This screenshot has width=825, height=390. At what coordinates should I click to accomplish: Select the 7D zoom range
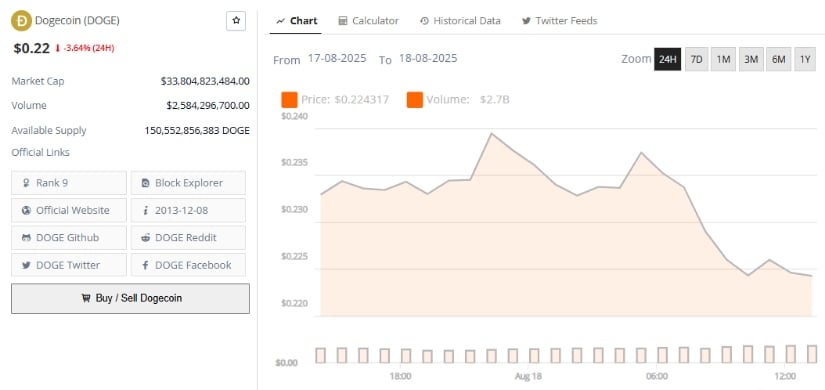click(x=696, y=59)
